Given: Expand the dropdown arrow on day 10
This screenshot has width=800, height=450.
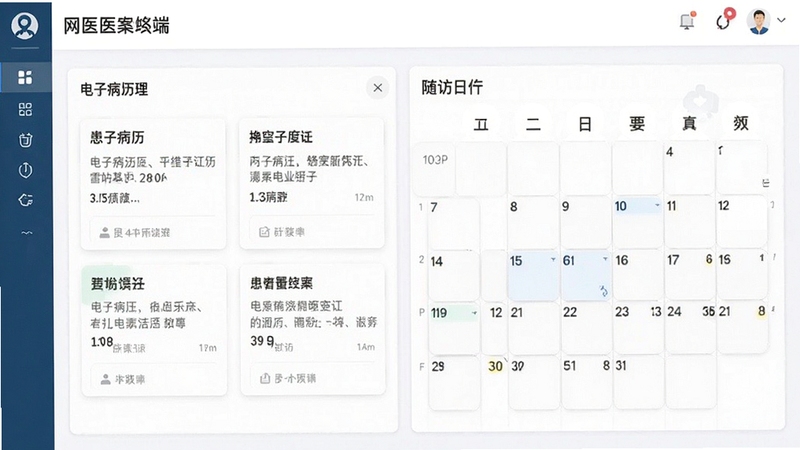Looking at the screenshot, I should 657,205.
